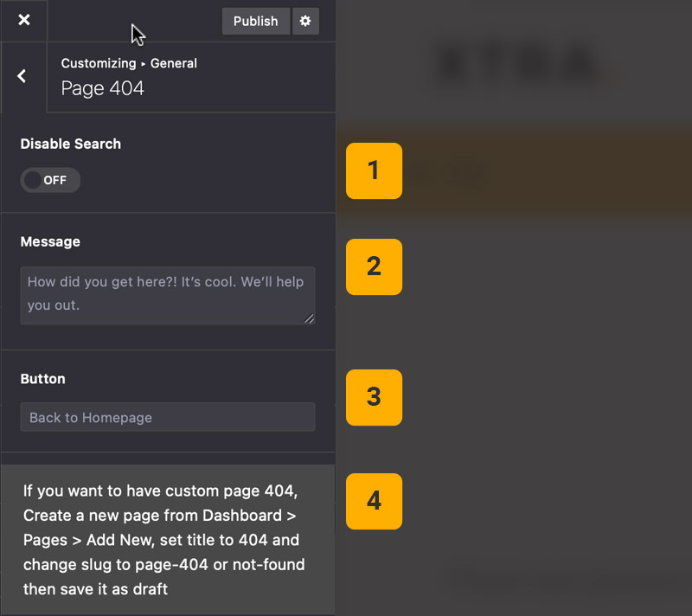The height and width of the screenshot is (616, 692).
Task: Open publish settings gear icon
Action: pyautogui.click(x=305, y=21)
